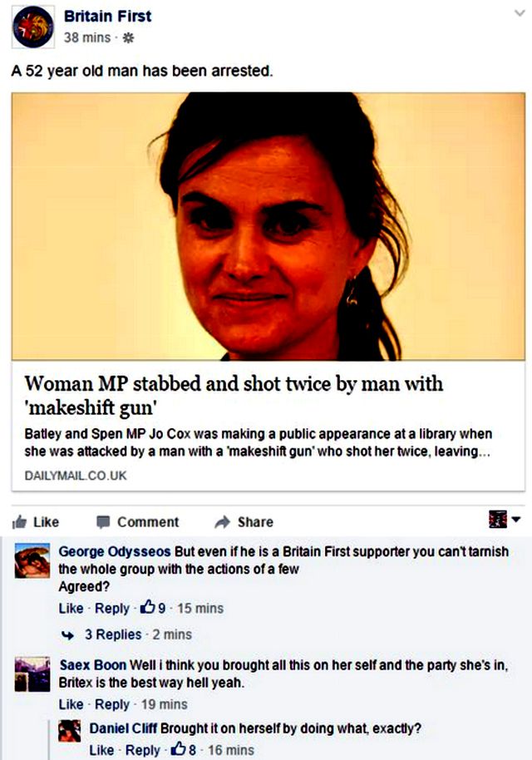Image resolution: width=532 pixels, height=760 pixels.
Task: Reply to Daniel Cliff's comment
Action: point(142,750)
